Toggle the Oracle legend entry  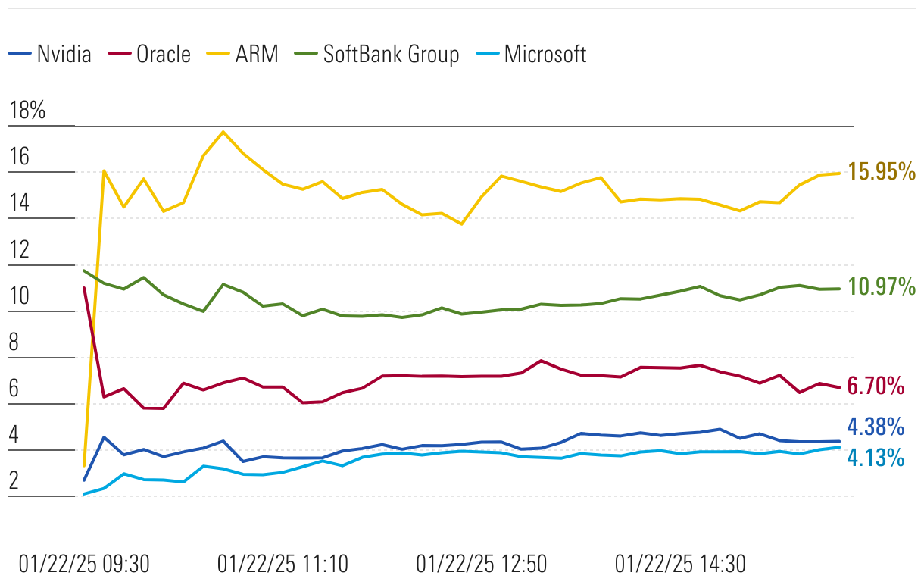[x=163, y=55]
